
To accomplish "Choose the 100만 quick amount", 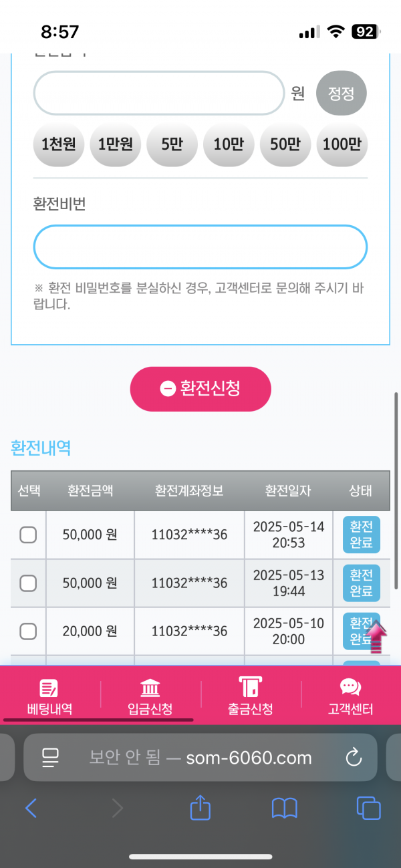I will (x=342, y=144).
